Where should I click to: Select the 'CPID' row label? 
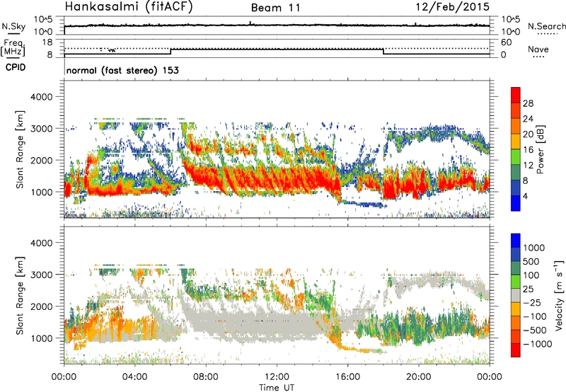pyautogui.click(x=16, y=67)
